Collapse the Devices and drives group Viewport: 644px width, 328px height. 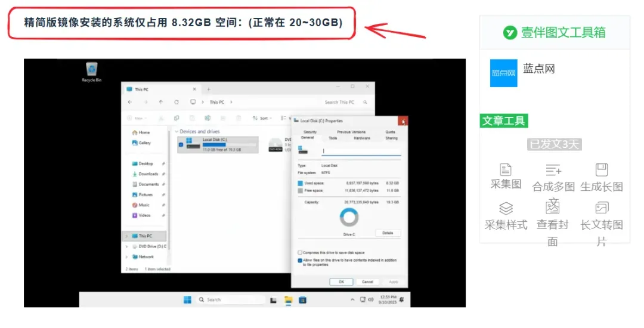pos(177,131)
